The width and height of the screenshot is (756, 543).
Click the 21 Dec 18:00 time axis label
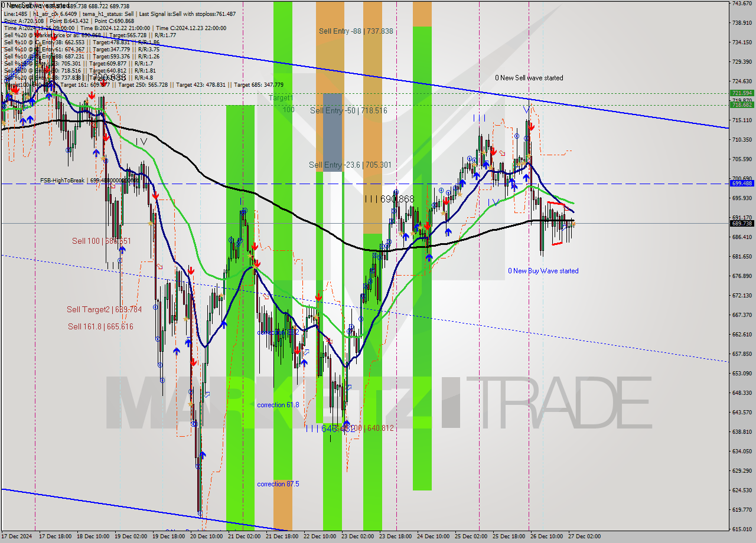[282, 537]
